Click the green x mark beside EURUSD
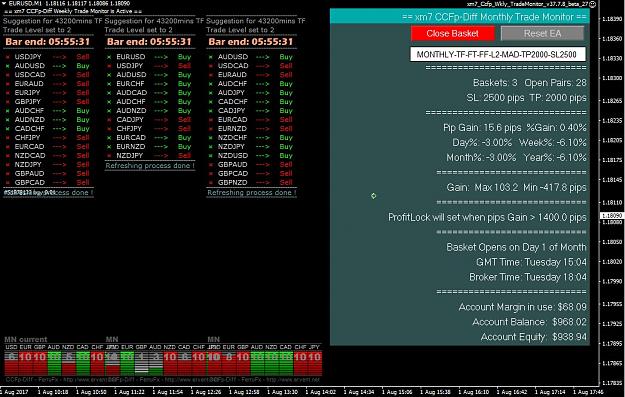This screenshot has height=397, width=625. (109, 57)
